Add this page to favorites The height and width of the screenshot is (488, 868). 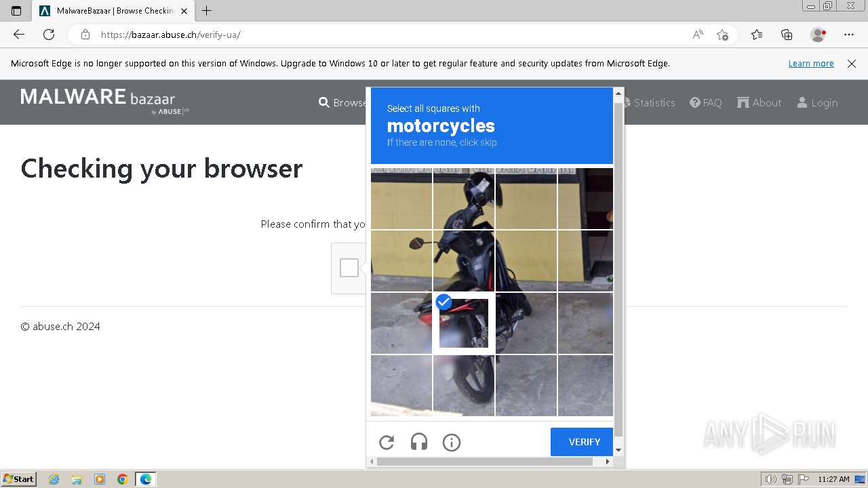(x=722, y=35)
